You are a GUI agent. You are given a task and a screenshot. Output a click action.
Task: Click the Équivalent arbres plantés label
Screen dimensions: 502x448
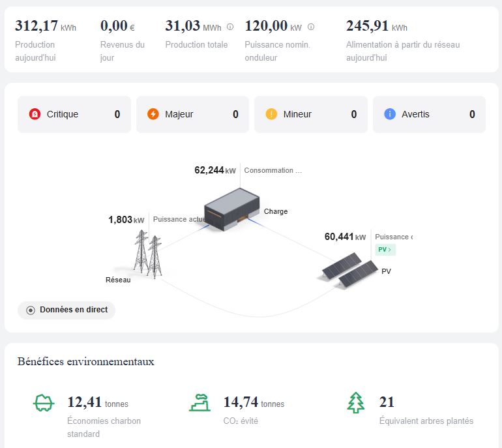click(426, 421)
